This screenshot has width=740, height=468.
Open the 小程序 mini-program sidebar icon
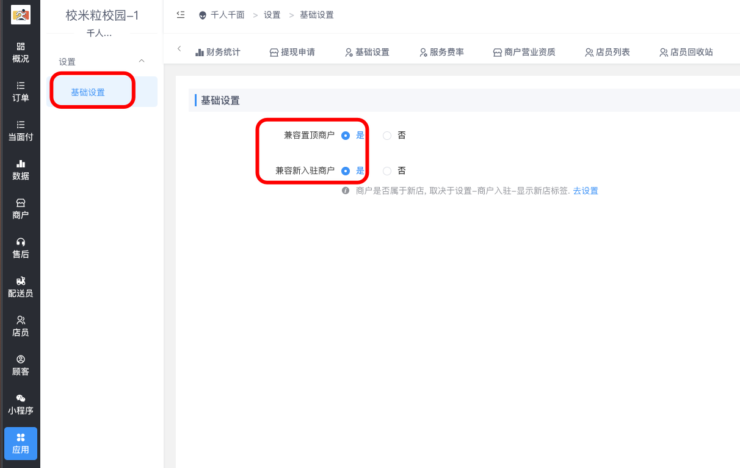click(20, 405)
